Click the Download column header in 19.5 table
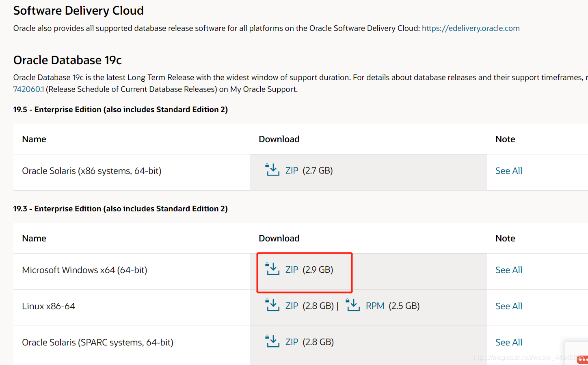The image size is (588, 365). (279, 139)
